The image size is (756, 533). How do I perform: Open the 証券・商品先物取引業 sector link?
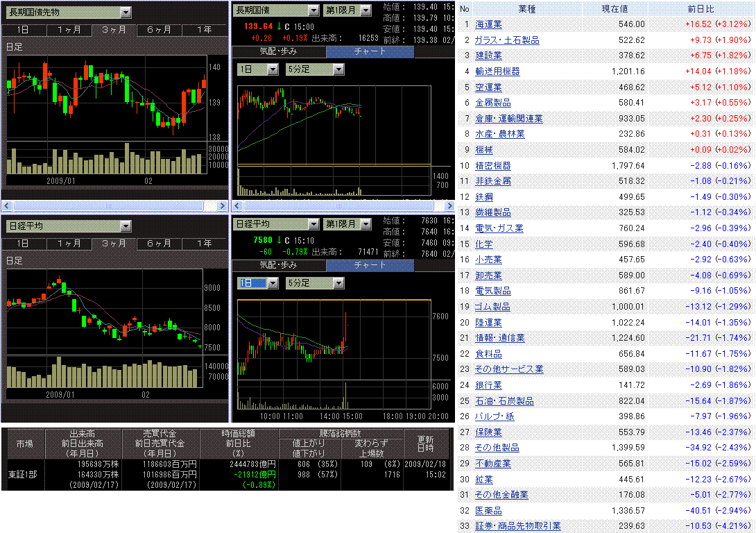coord(518,526)
